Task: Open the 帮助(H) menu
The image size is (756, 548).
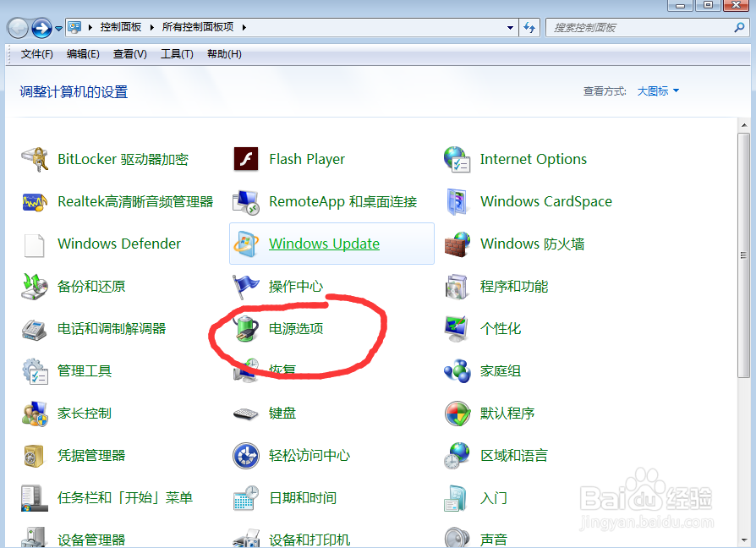Action: [224, 54]
